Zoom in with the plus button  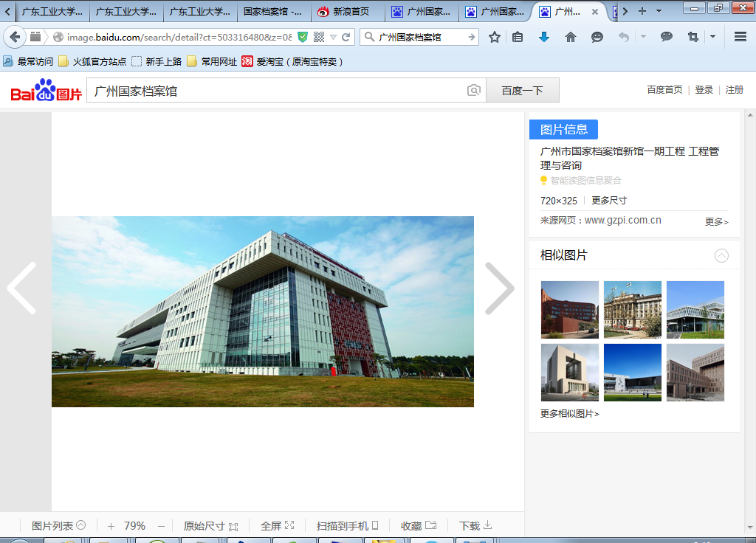(x=111, y=526)
